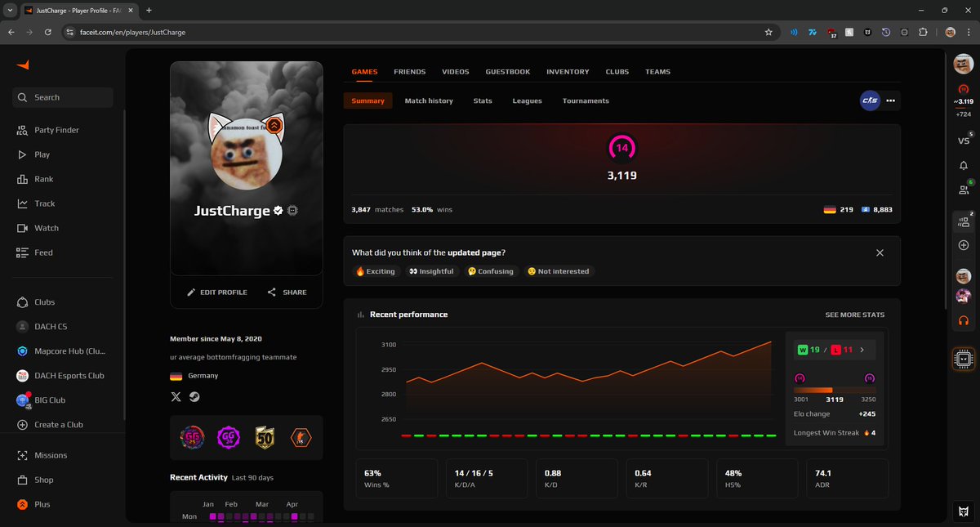Screen dimensions: 980x527
Task: Open notifications bell in right bar
Action: pos(964,165)
